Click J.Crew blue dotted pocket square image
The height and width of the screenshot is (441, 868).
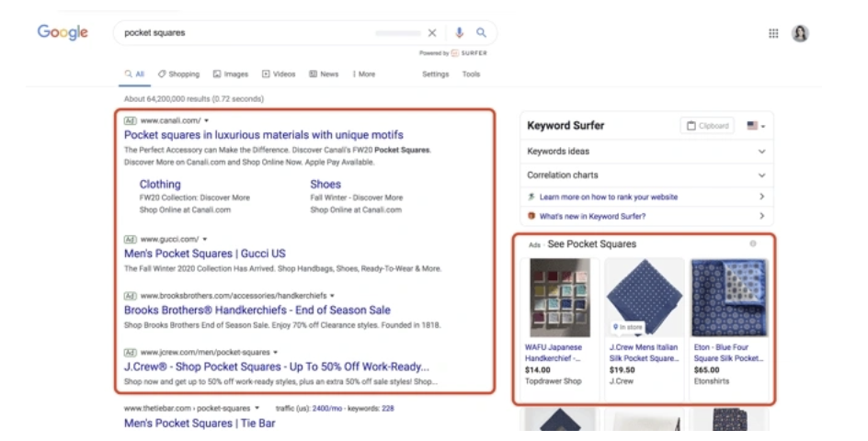pyautogui.click(x=645, y=298)
